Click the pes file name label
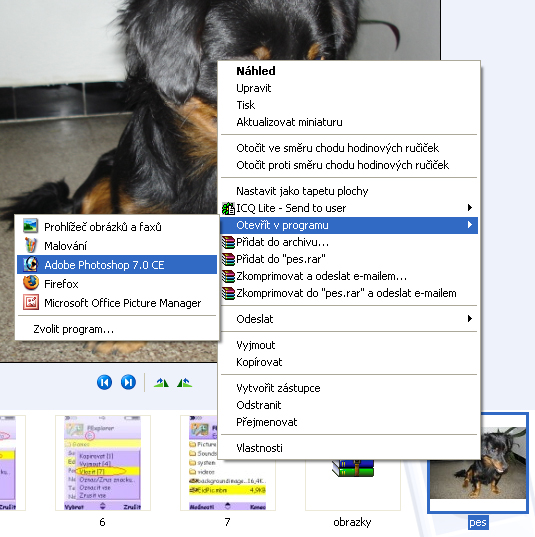The height and width of the screenshot is (537, 535). 478,523
